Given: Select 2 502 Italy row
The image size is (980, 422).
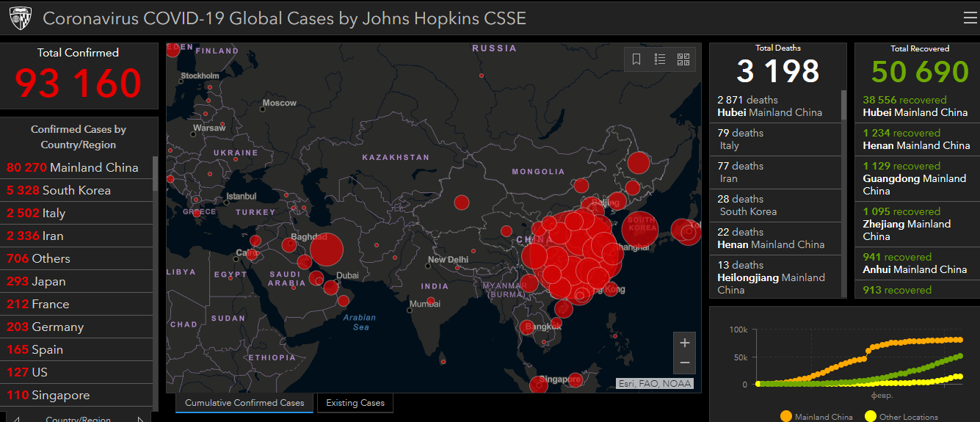Looking at the screenshot, I should click(x=76, y=213).
